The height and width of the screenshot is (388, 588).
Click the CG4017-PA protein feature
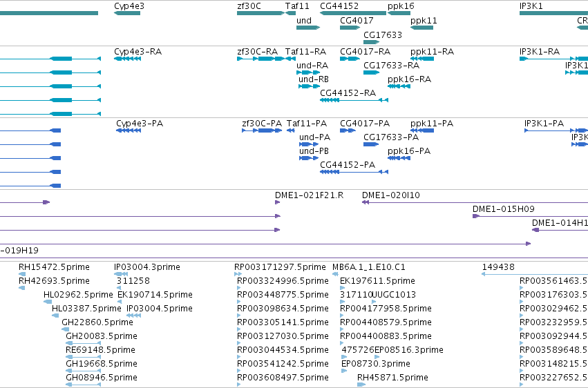click(x=348, y=130)
